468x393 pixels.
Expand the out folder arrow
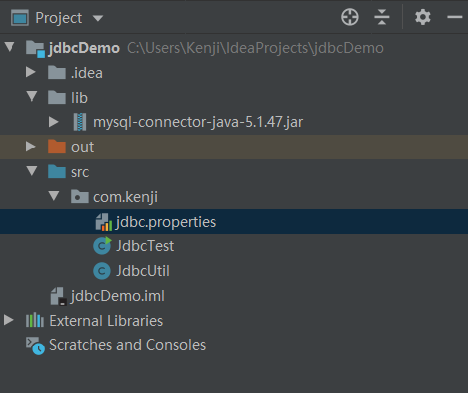pos(31,146)
